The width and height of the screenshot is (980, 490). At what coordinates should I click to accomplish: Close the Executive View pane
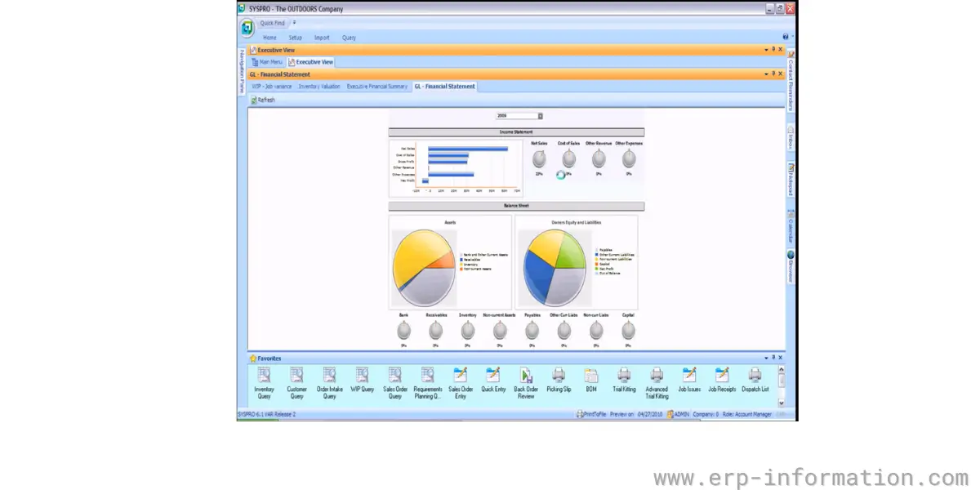click(780, 50)
